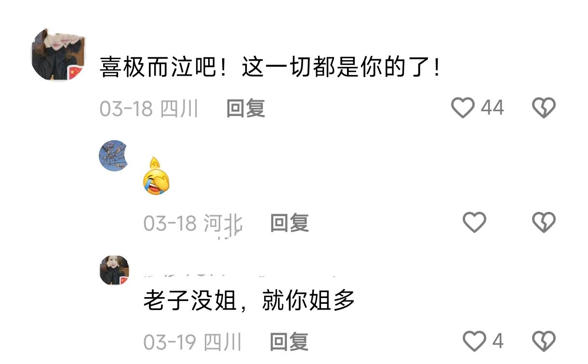Select the reply text 老子没姐，就你姐多
Screen dimensions: 588x364
(x=249, y=301)
